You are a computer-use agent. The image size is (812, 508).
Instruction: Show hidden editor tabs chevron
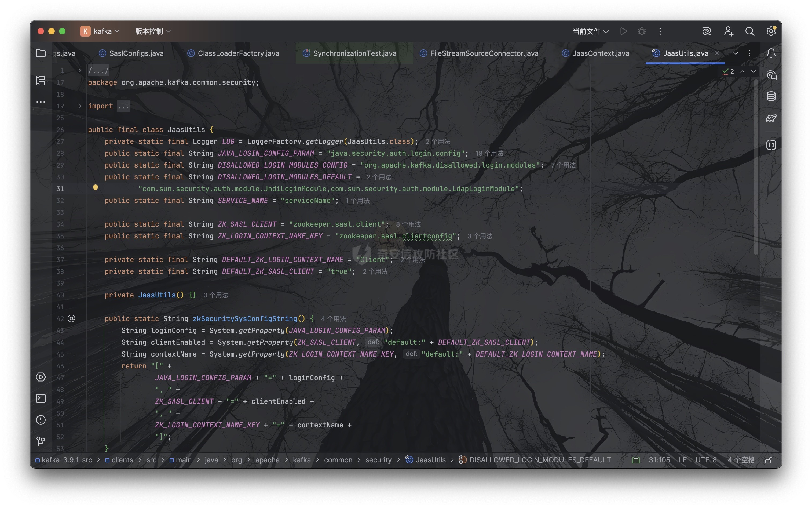[x=736, y=53]
